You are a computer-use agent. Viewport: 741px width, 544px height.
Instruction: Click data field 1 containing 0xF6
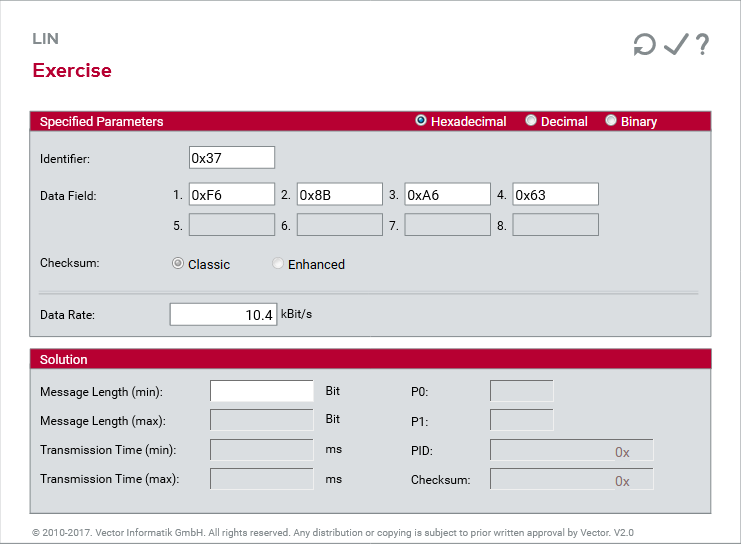[231, 195]
